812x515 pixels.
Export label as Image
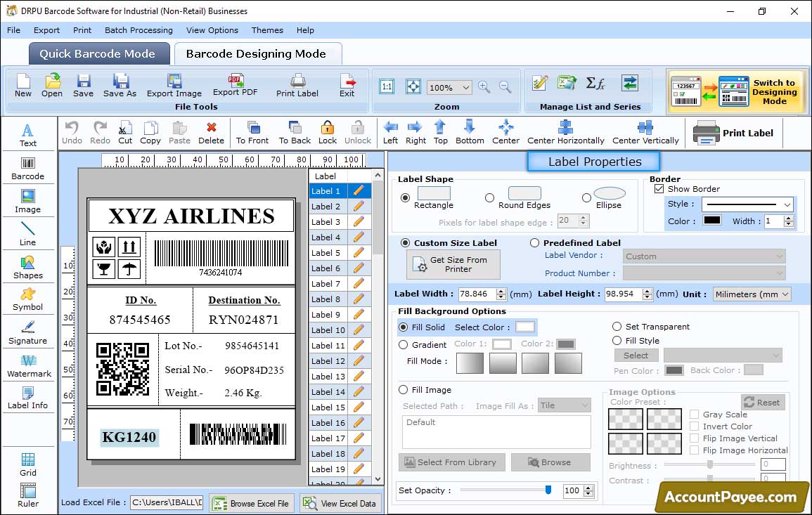point(174,86)
